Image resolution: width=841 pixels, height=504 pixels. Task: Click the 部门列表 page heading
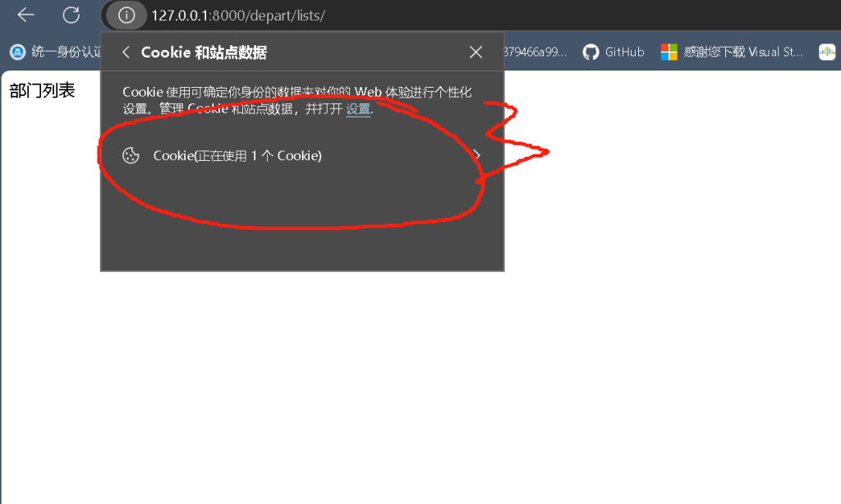pos(42,90)
